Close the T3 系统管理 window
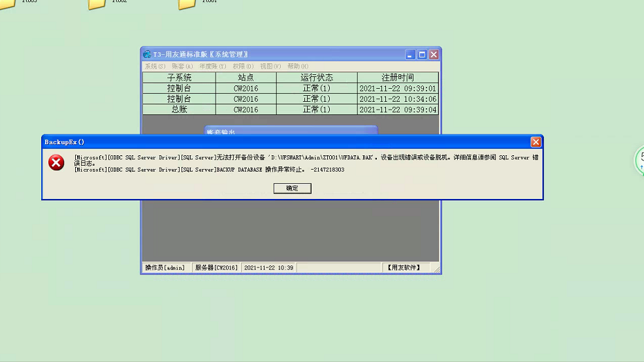 (434, 55)
